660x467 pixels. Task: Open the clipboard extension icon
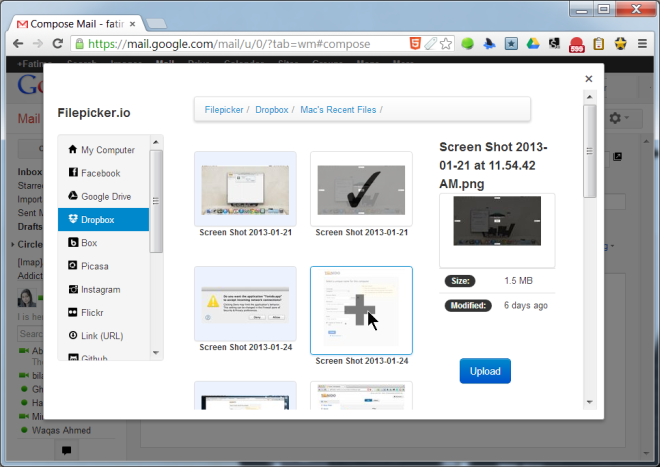click(x=599, y=43)
